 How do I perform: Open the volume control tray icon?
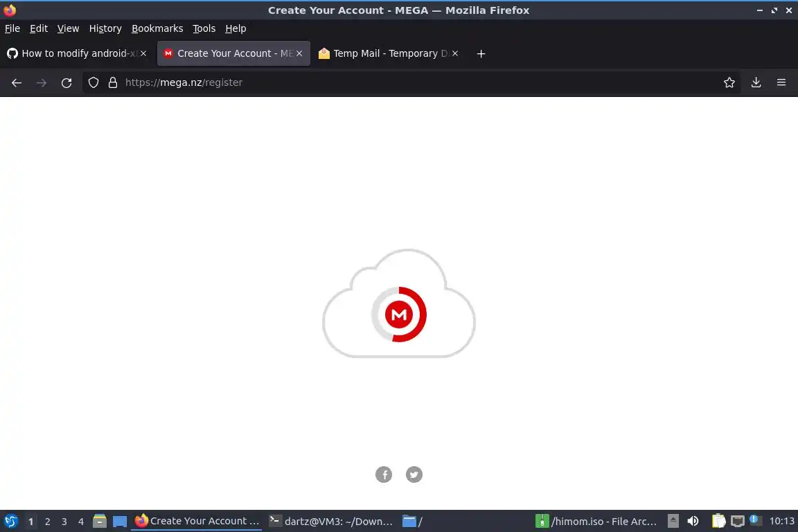[693, 522]
